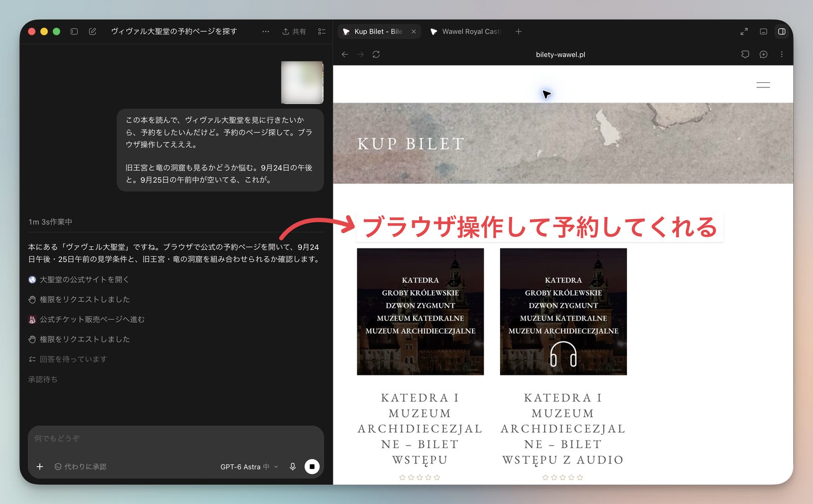The width and height of the screenshot is (813, 504).
Task: Toggle the sidebar panel icon
Action: (x=74, y=31)
